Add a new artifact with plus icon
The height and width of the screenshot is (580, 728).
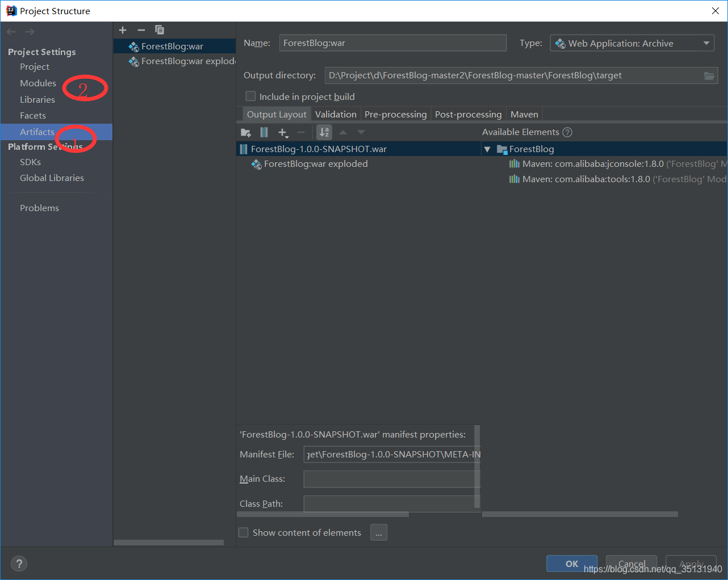(123, 30)
